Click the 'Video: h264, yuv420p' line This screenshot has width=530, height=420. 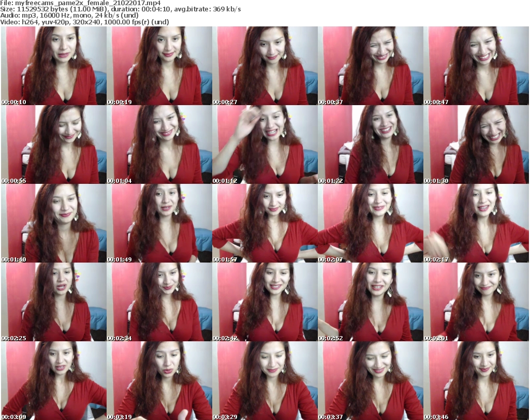point(84,22)
